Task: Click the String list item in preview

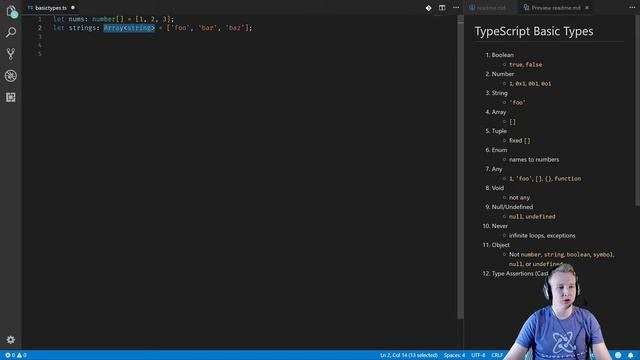Action: pos(500,93)
